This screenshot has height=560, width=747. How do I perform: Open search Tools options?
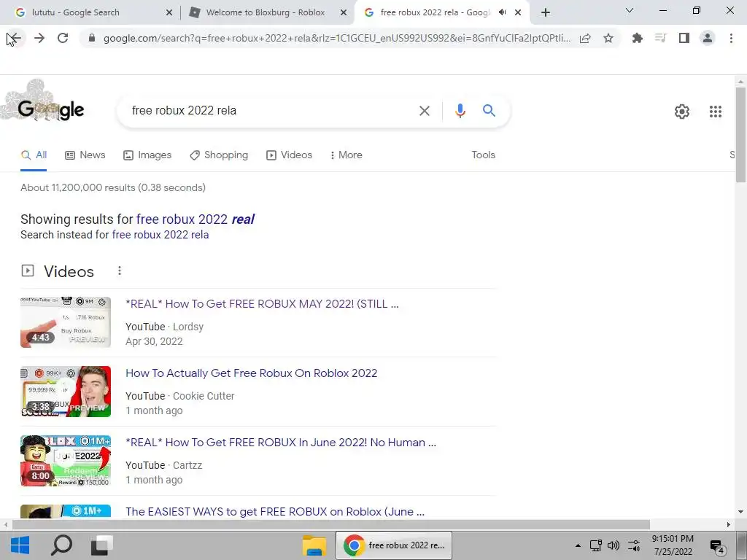click(x=483, y=155)
